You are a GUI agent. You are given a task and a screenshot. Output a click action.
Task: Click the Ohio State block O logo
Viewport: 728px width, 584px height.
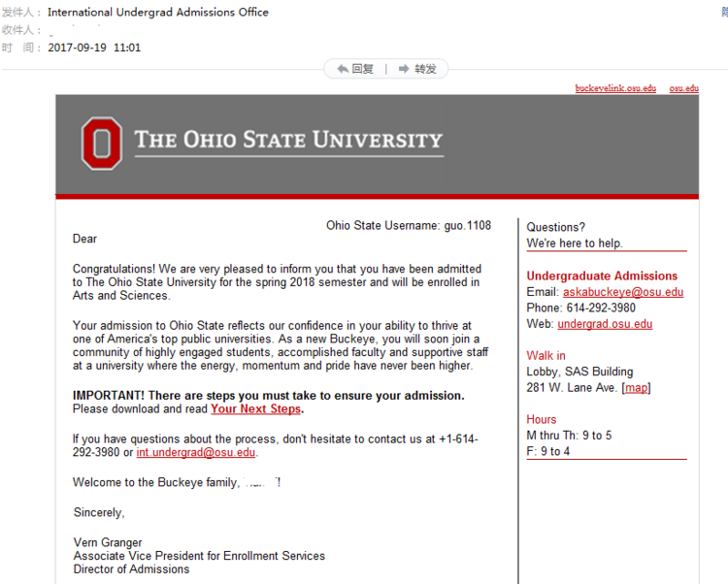click(102, 143)
